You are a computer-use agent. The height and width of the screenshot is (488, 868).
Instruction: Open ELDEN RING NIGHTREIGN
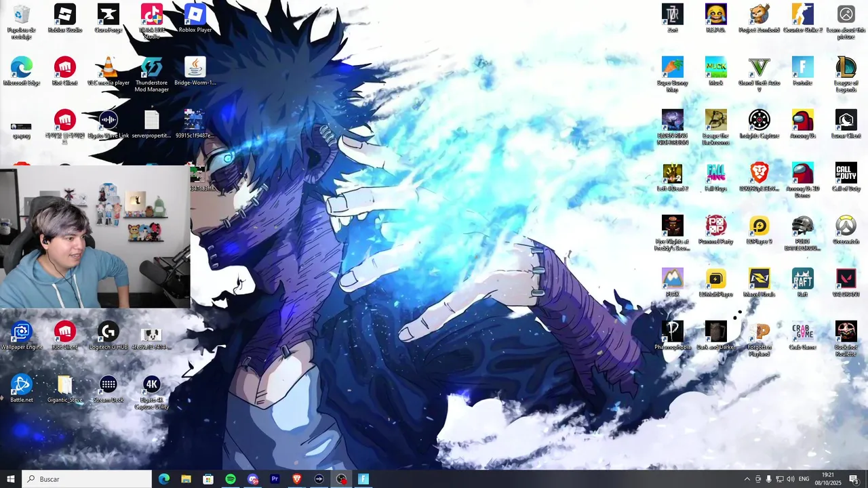pyautogui.click(x=673, y=127)
